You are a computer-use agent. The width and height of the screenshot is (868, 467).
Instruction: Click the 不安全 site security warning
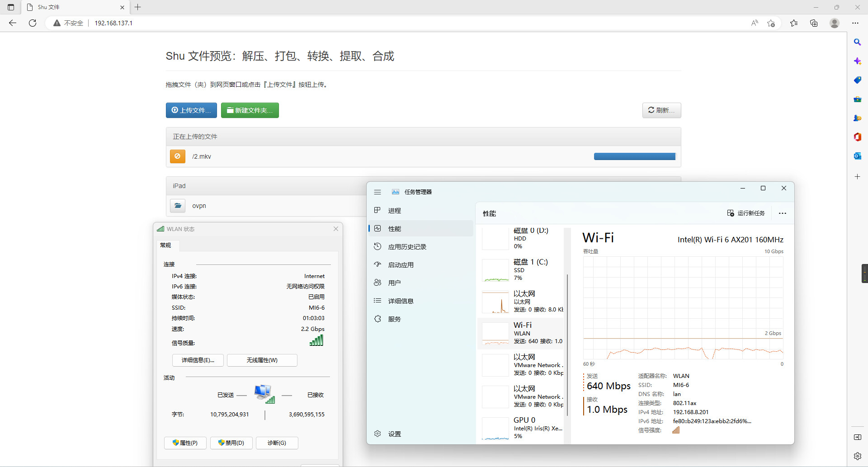[x=68, y=23]
